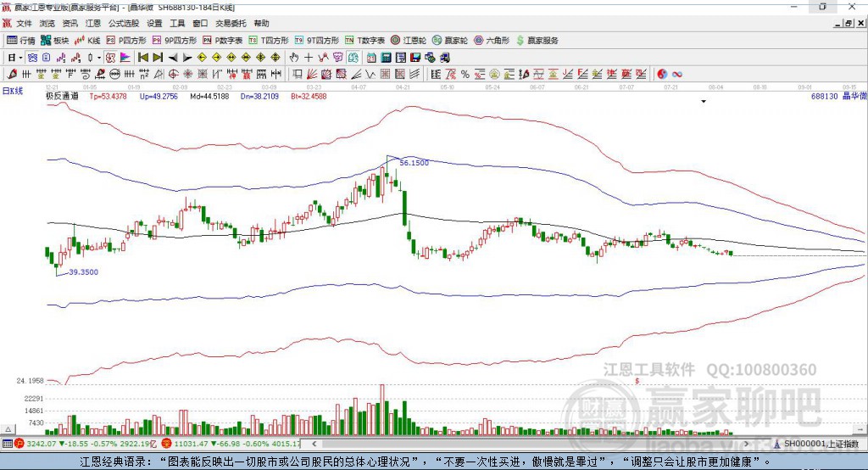Open the T数字表 tool
868x470 pixels.
364,41
